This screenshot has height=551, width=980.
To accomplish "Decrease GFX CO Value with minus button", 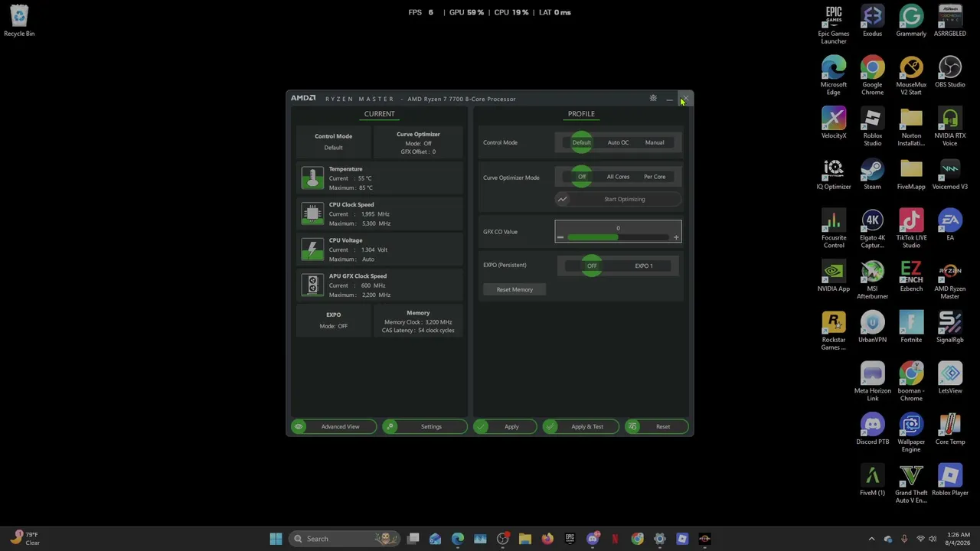I will (560, 237).
